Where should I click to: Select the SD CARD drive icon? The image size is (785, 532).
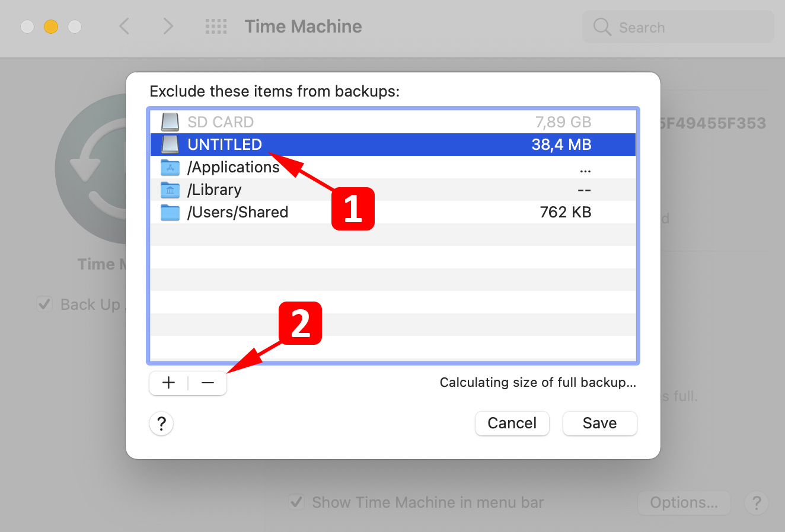click(170, 122)
